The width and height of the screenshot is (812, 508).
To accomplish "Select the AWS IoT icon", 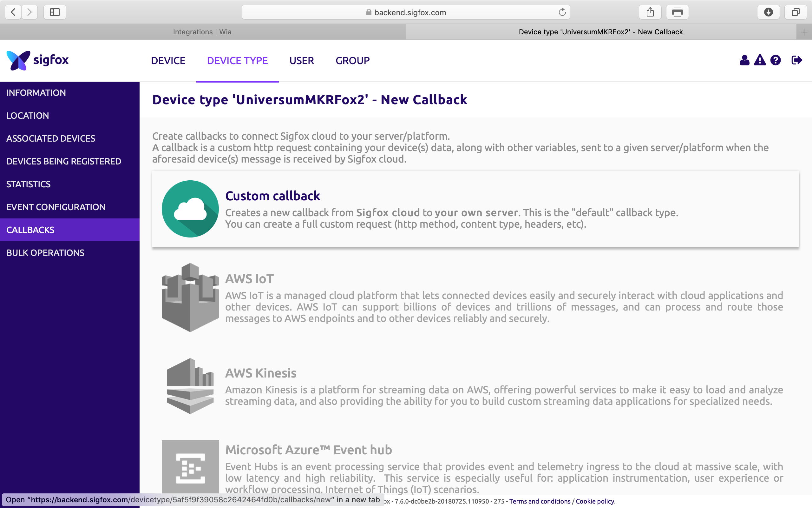I will (190, 298).
